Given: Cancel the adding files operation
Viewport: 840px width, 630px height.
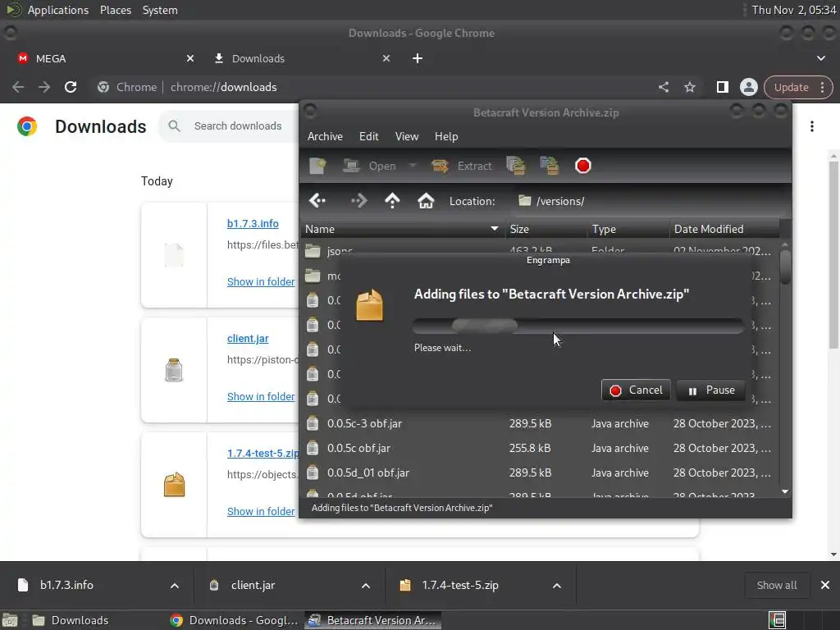Looking at the screenshot, I should [636, 390].
